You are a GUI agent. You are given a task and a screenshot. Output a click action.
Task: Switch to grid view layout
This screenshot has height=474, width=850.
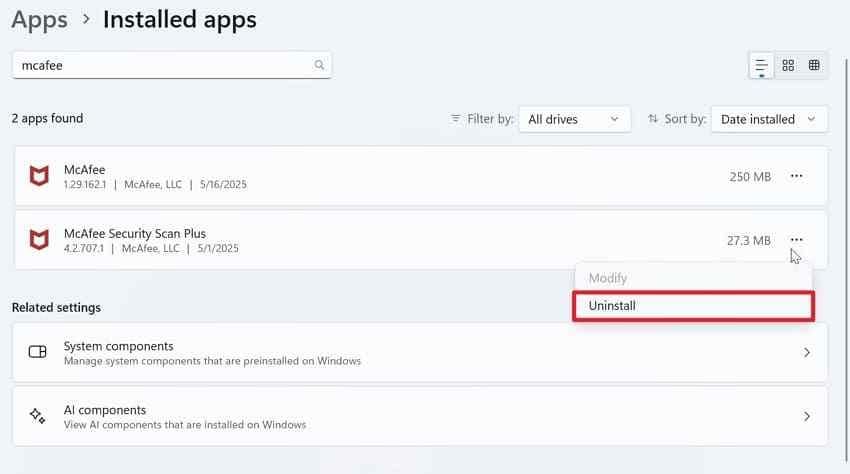tap(788, 66)
